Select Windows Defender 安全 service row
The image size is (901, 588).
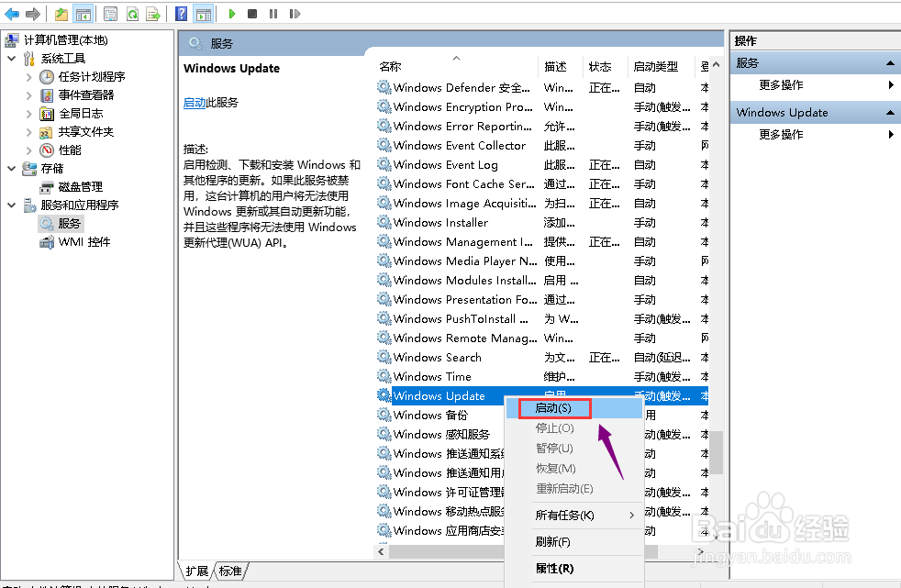542,88
